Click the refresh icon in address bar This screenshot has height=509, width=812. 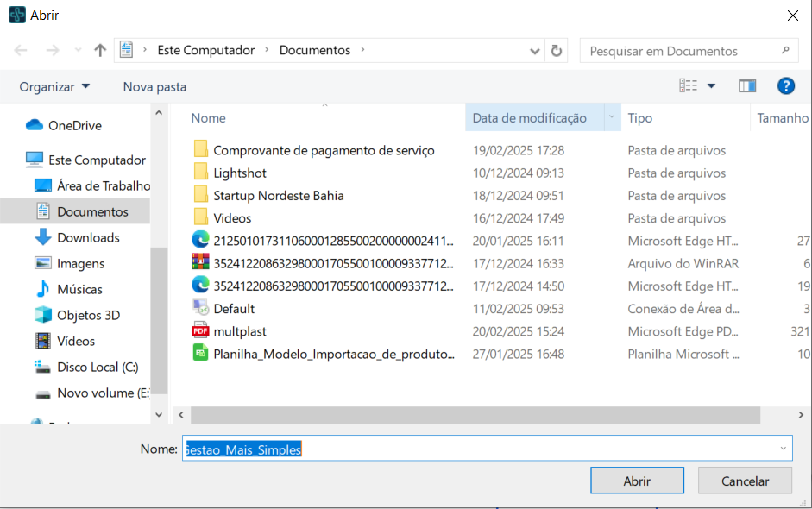(x=557, y=51)
